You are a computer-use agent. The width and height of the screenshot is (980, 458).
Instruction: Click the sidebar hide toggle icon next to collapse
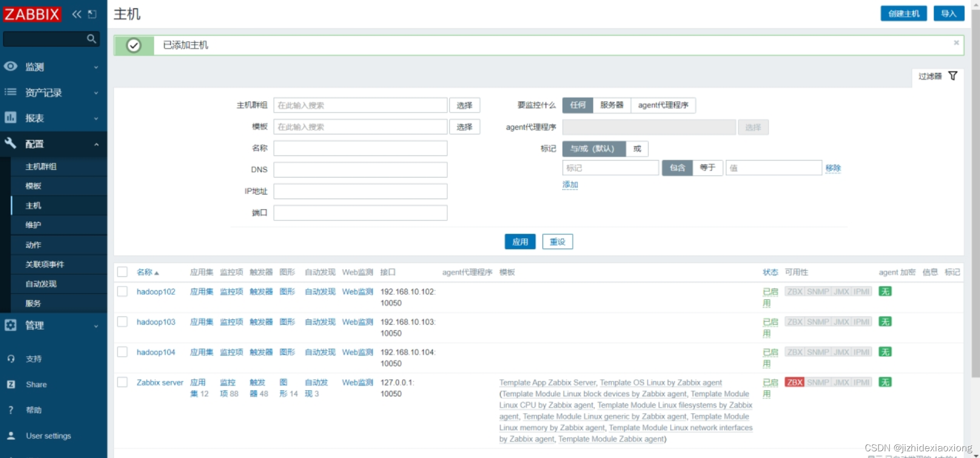tap(93, 14)
